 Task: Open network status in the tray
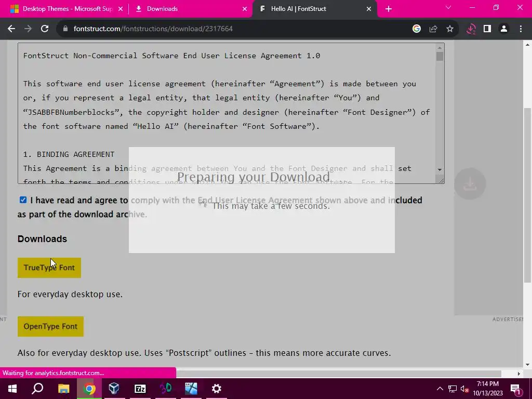point(453,389)
